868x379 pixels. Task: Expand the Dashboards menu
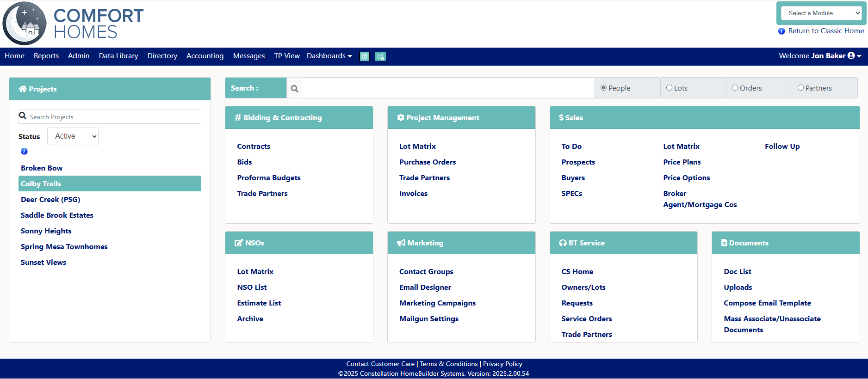pyautogui.click(x=329, y=56)
